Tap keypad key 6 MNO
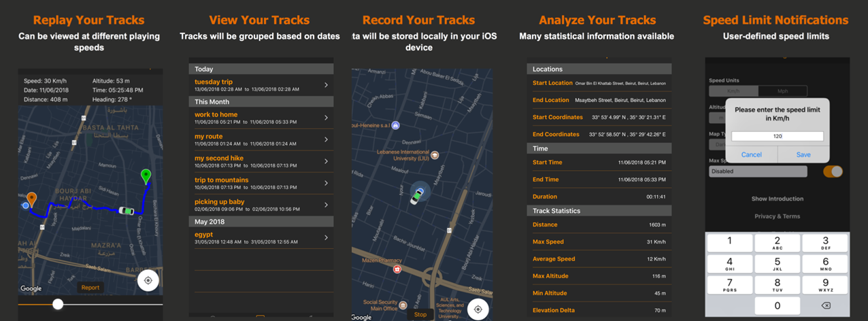The width and height of the screenshot is (868, 321). click(x=825, y=263)
